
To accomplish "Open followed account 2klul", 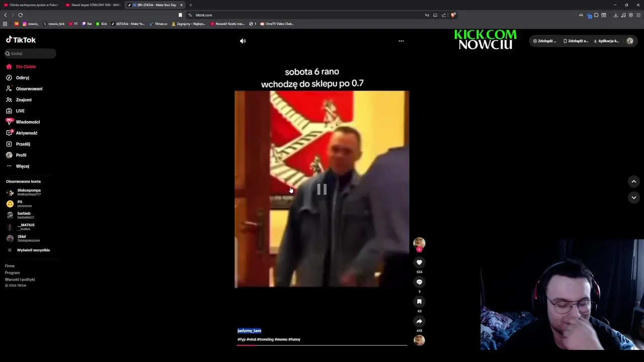I will (x=23, y=238).
